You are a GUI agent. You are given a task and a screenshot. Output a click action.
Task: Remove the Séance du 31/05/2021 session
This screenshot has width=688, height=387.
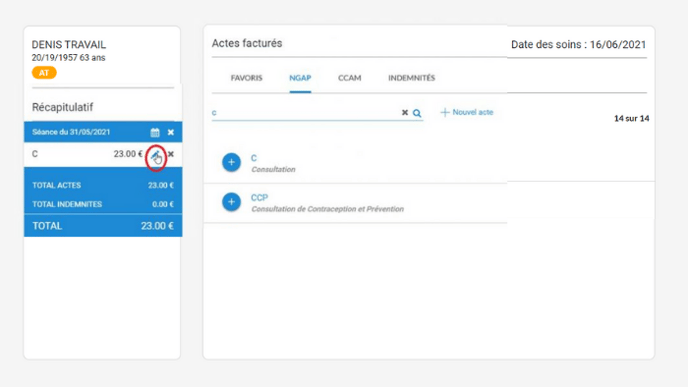(x=171, y=132)
